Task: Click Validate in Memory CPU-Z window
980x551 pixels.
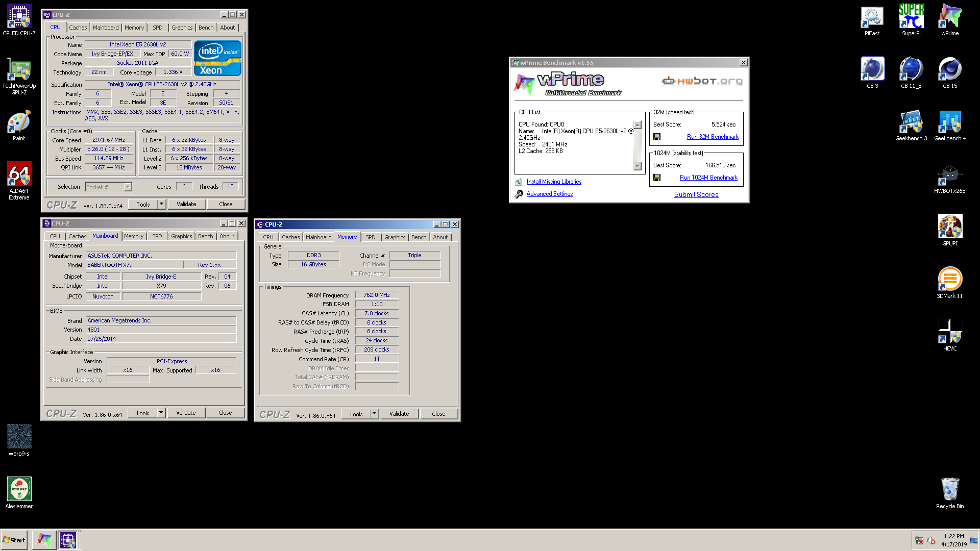Action: (399, 414)
